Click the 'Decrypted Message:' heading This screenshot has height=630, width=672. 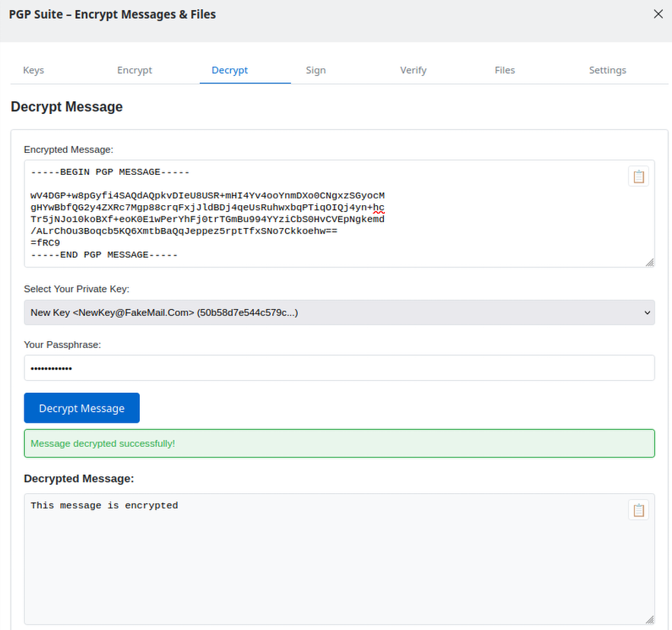[x=79, y=479]
